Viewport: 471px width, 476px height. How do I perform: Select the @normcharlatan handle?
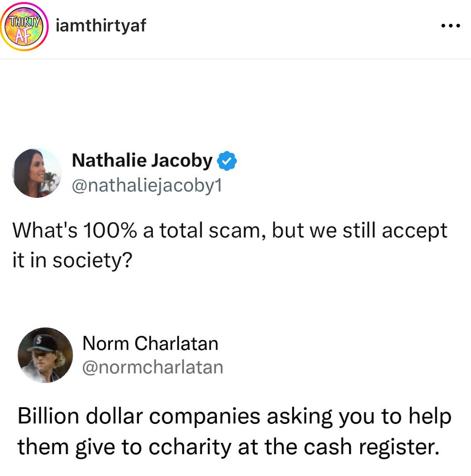click(x=153, y=367)
